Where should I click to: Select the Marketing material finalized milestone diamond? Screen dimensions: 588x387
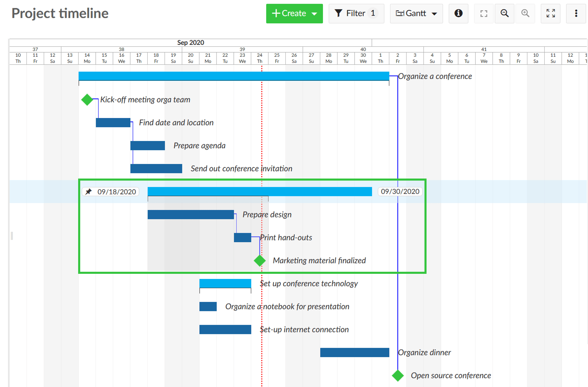click(x=260, y=260)
